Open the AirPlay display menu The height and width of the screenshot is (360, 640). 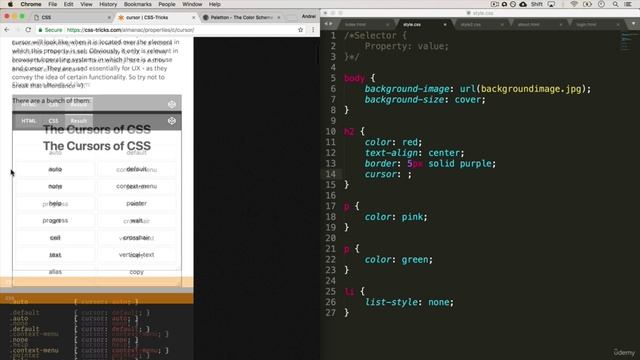pyautogui.click(x=551, y=4)
